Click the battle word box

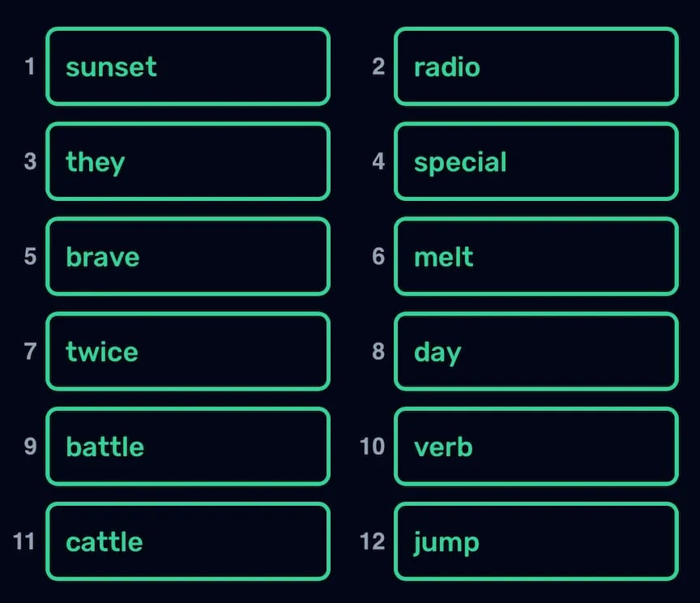(x=188, y=446)
